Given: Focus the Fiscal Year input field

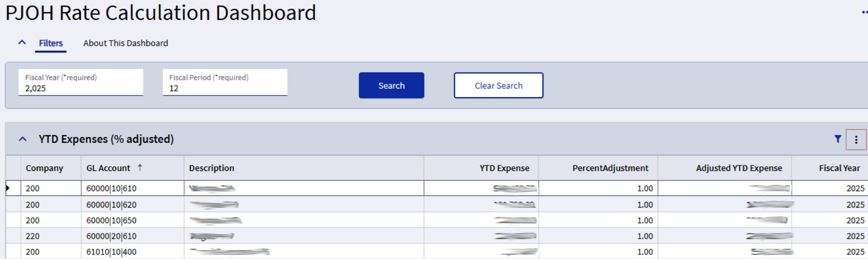Looking at the screenshot, I should pos(81,88).
